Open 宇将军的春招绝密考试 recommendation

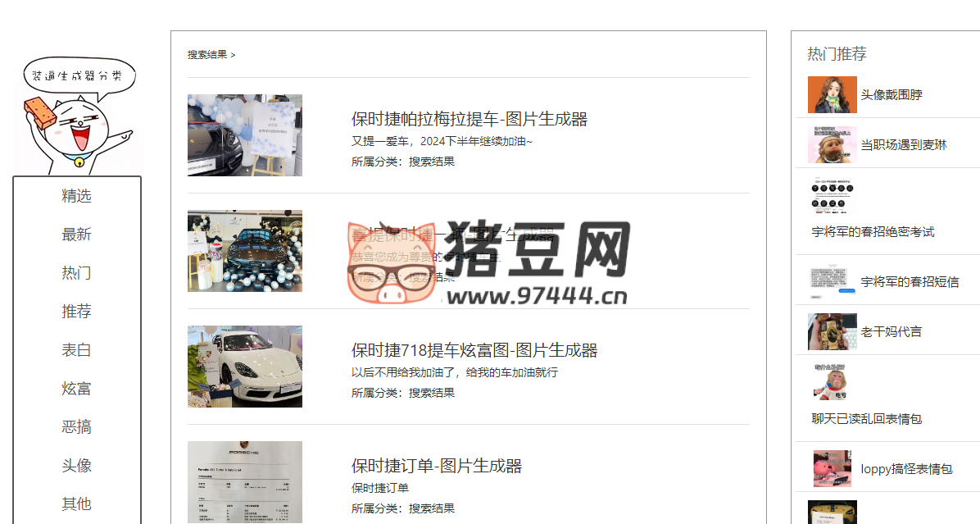pos(873,232)
